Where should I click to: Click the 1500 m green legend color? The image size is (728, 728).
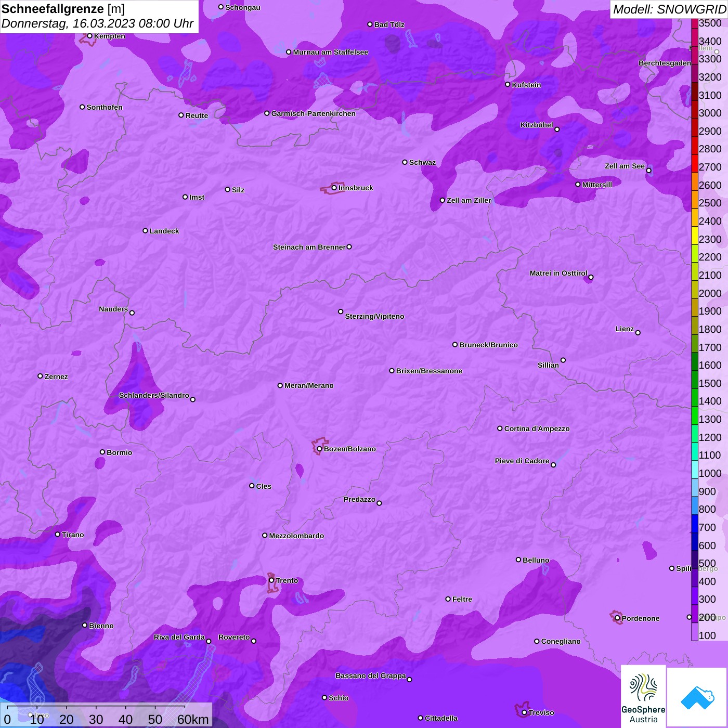pos(695,380)
